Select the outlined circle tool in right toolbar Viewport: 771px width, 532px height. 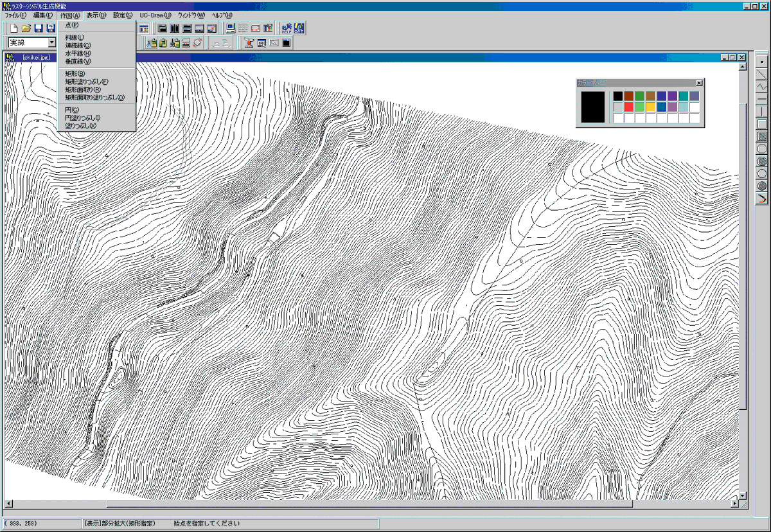point(762,173)
